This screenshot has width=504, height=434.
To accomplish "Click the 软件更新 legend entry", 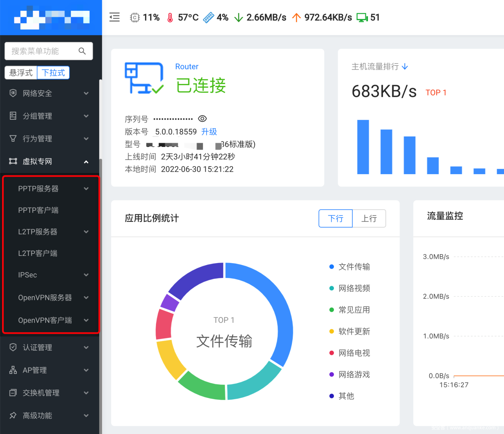I will tap(350, 331).
